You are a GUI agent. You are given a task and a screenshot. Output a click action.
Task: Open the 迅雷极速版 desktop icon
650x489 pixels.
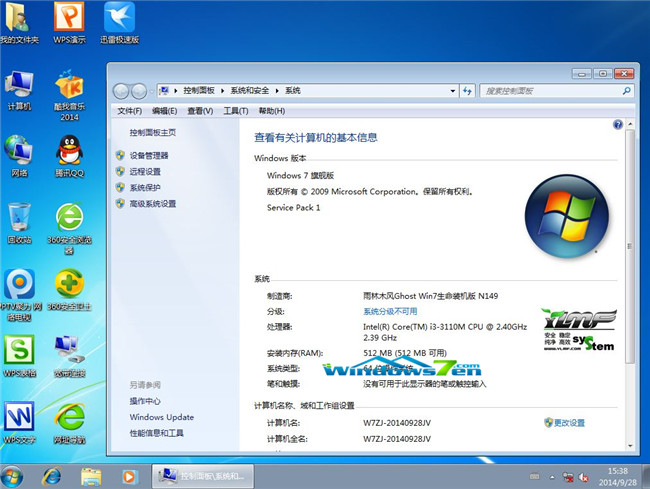(119, 22)
